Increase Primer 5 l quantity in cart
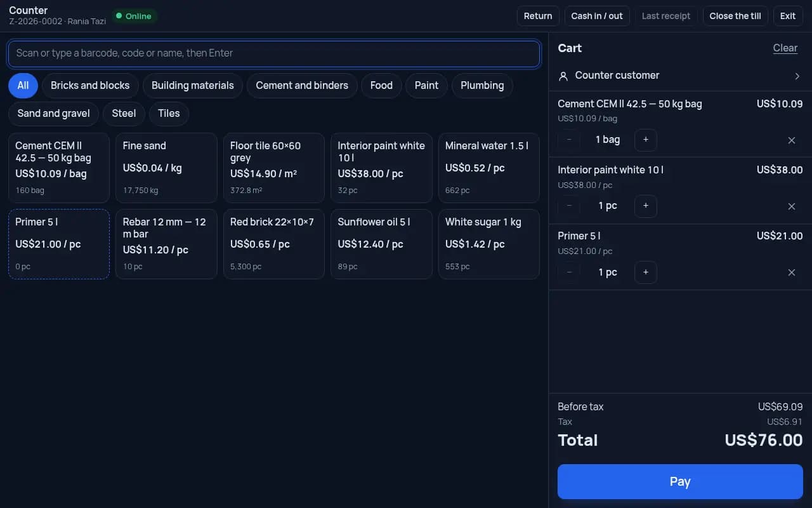Image resolution: width=812 pixels, height=508 pixels. (x=646, y=272)
